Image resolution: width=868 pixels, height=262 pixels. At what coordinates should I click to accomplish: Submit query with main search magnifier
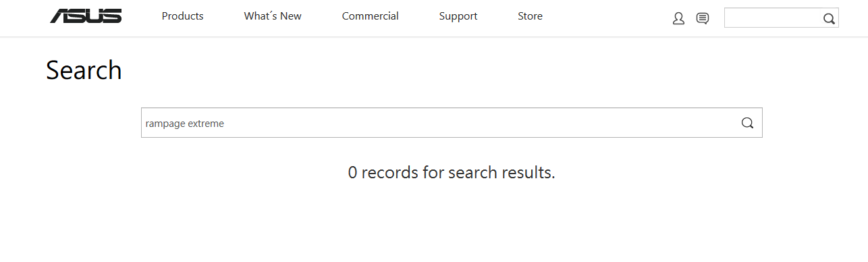pos(747,123)
